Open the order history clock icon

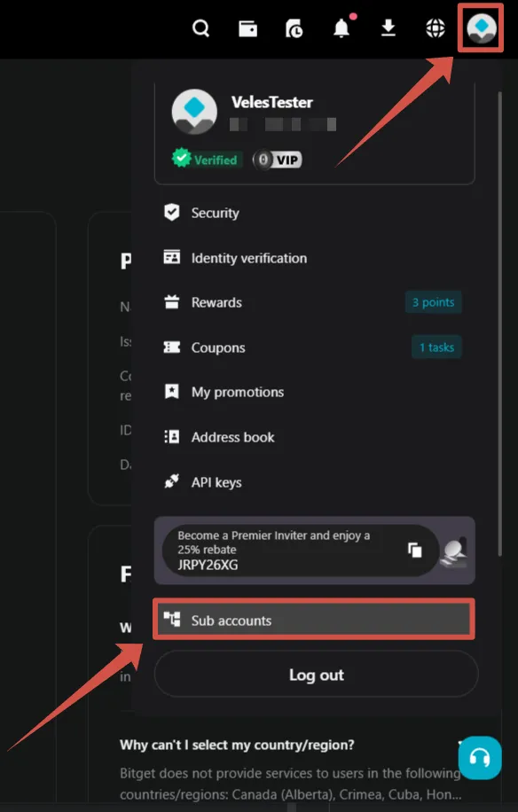pos(294,28)
